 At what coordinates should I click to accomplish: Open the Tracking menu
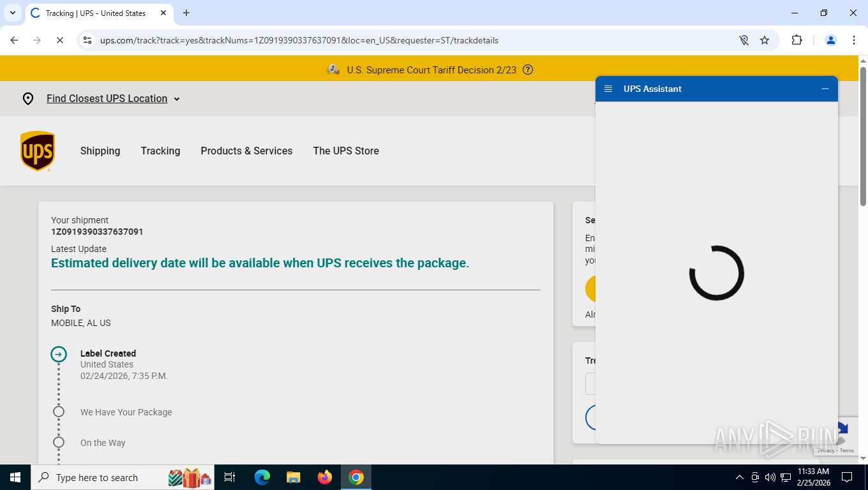160,151
